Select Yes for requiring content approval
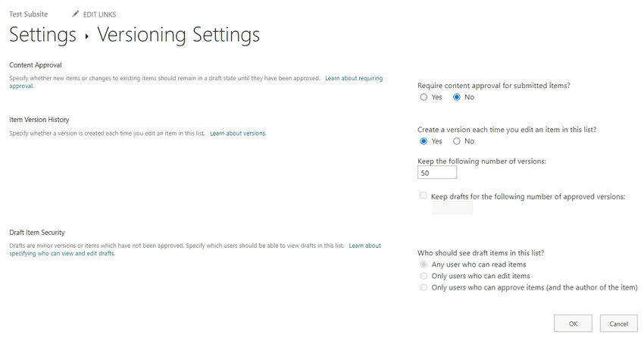Viewport: 644px width, 338px height. (424, 97)
